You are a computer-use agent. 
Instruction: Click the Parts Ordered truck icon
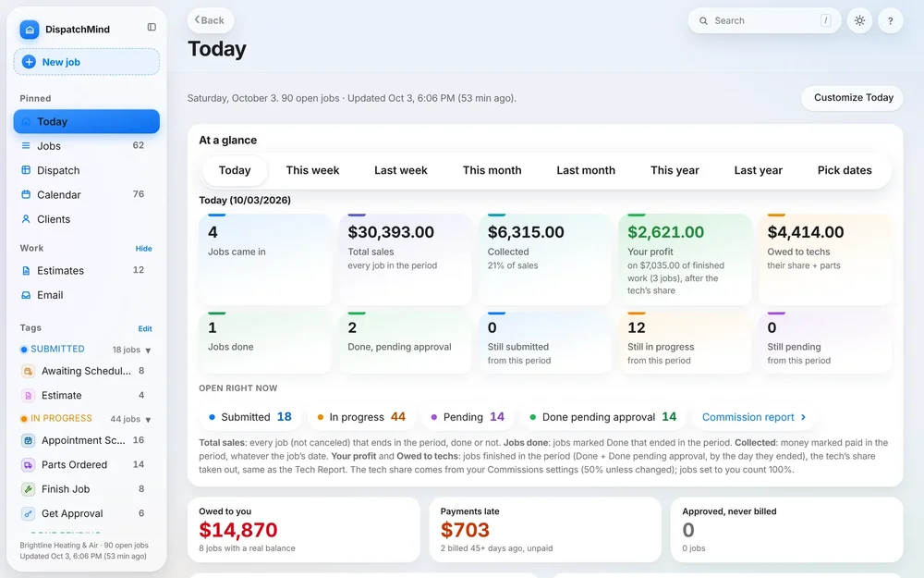(x=28, y=465)
